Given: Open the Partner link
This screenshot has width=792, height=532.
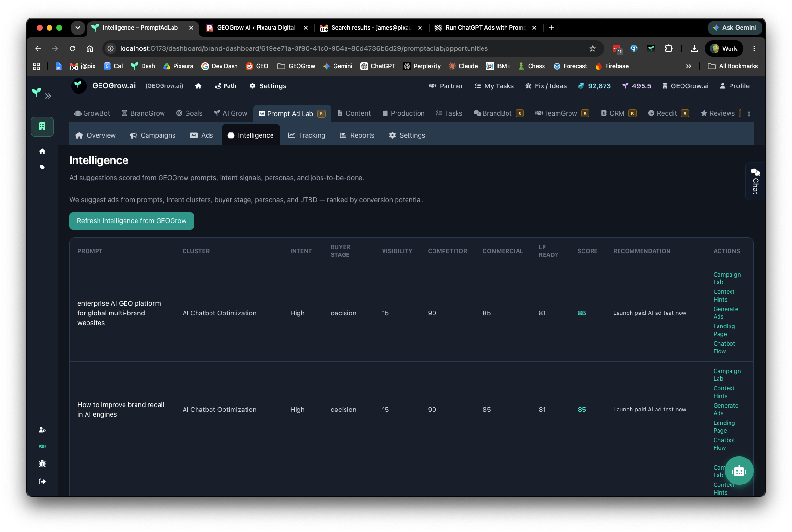Looking at the screenshot, I should (x=445, y=86).
